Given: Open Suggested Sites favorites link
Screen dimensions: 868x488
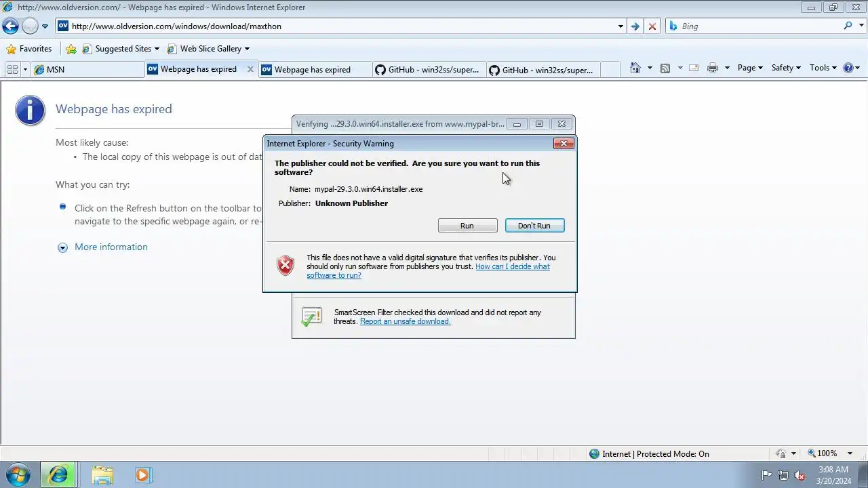Looking at the screenshot, I should [x=120, y=49].
